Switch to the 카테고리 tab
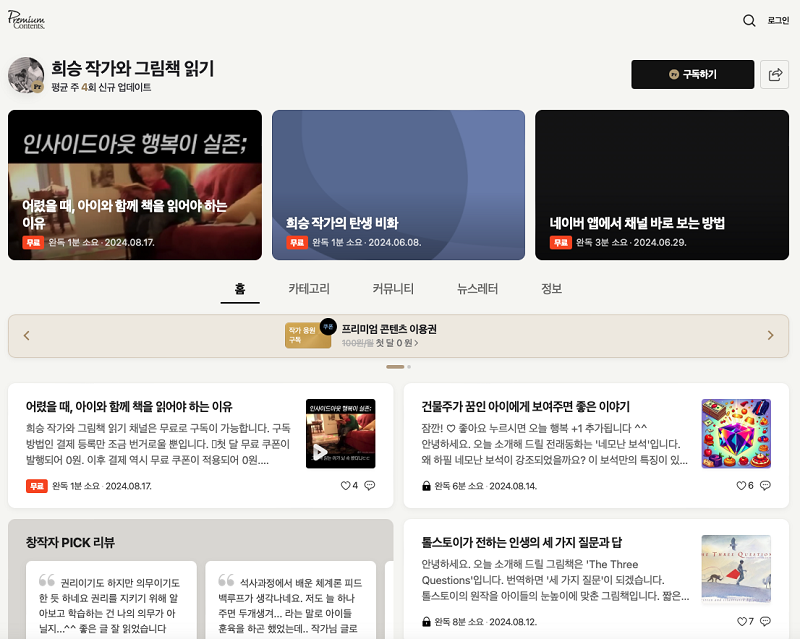800x639 pixels. (309, 289)
